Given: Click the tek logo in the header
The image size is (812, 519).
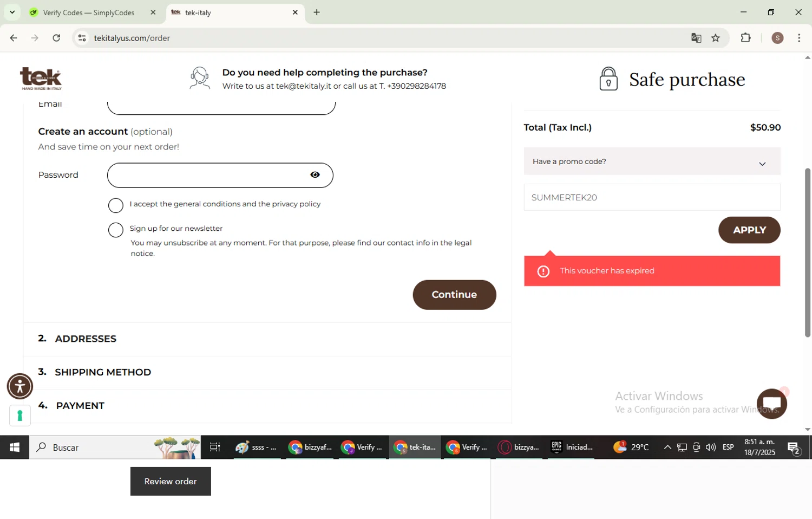Looking at the screenshot, I should click(x=41, y=79).
